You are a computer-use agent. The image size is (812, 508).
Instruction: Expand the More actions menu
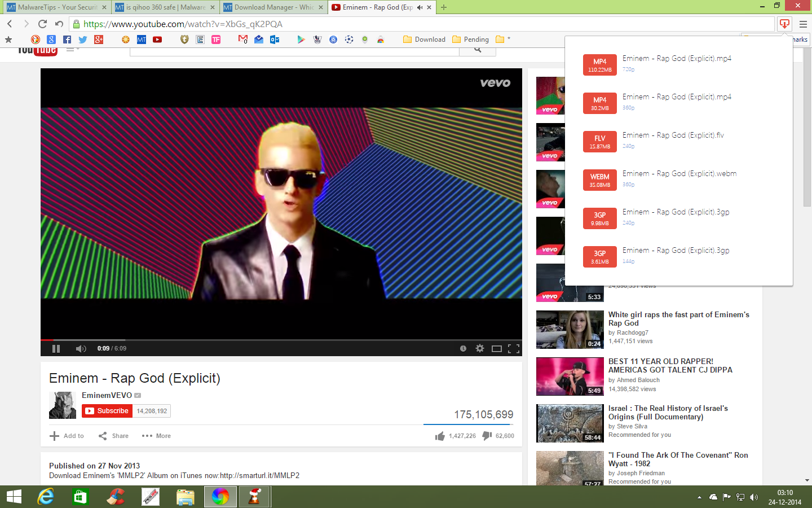pos(156,436)
